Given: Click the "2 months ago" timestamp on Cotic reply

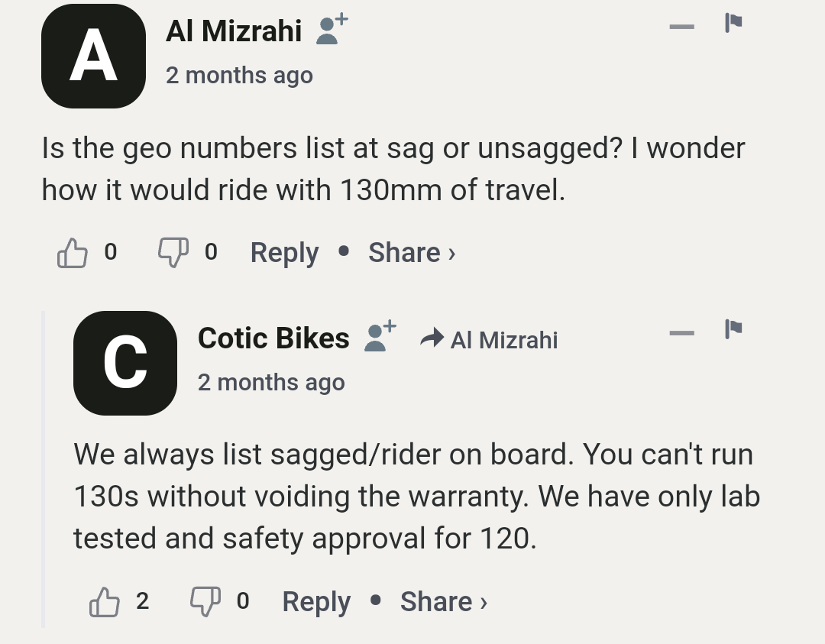Looking at the screenshot, I should pos(271,382).
